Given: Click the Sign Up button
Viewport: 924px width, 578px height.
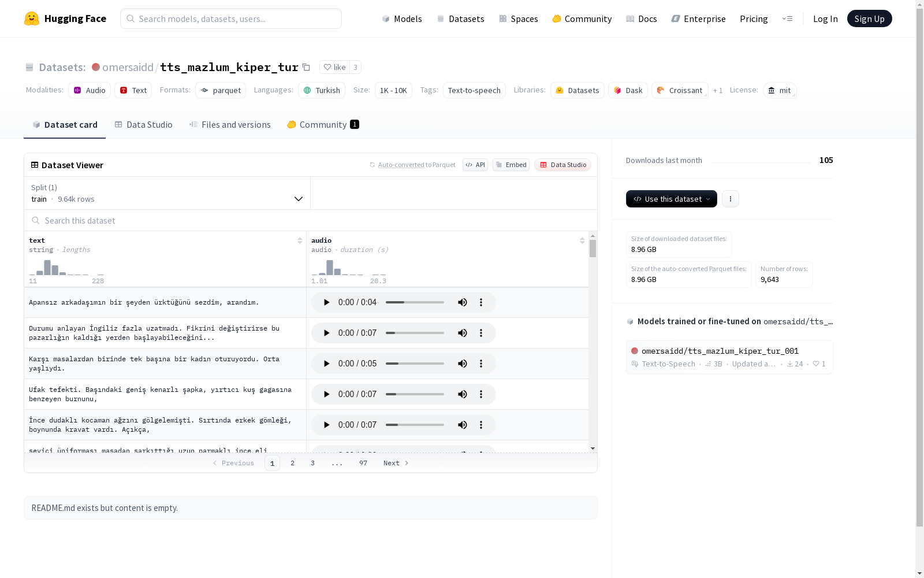Looking at the screenshot, I should point(870,18).
